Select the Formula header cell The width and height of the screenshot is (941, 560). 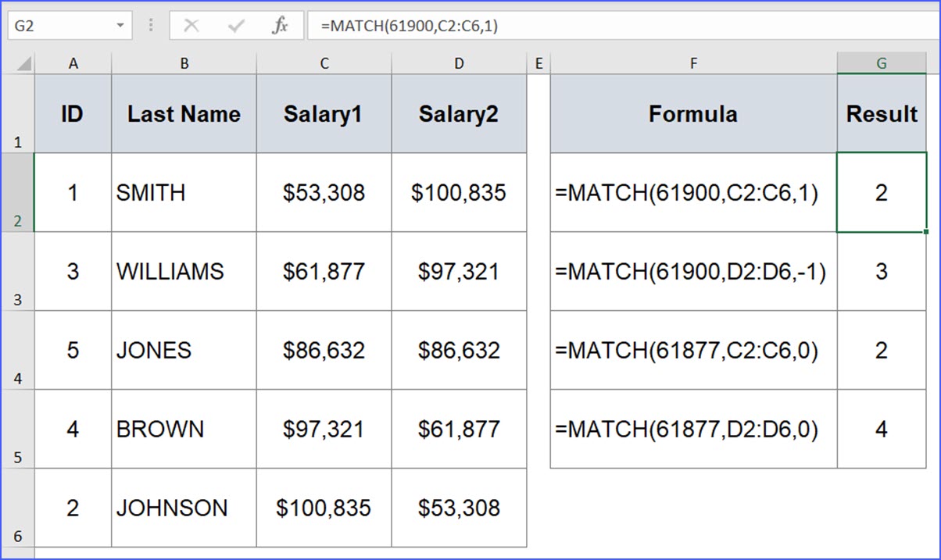[693, 114]
